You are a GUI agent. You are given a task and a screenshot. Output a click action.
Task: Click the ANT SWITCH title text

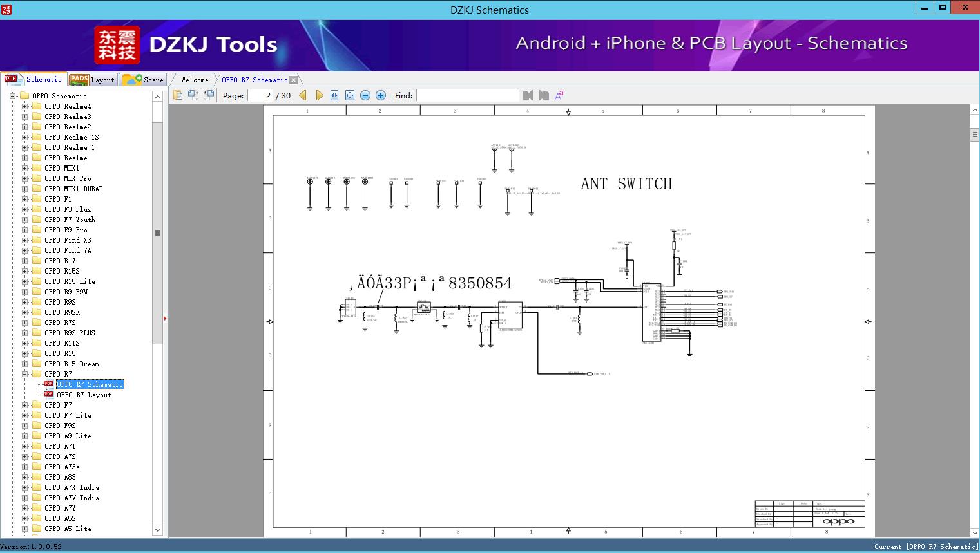[x=626, y=184]
